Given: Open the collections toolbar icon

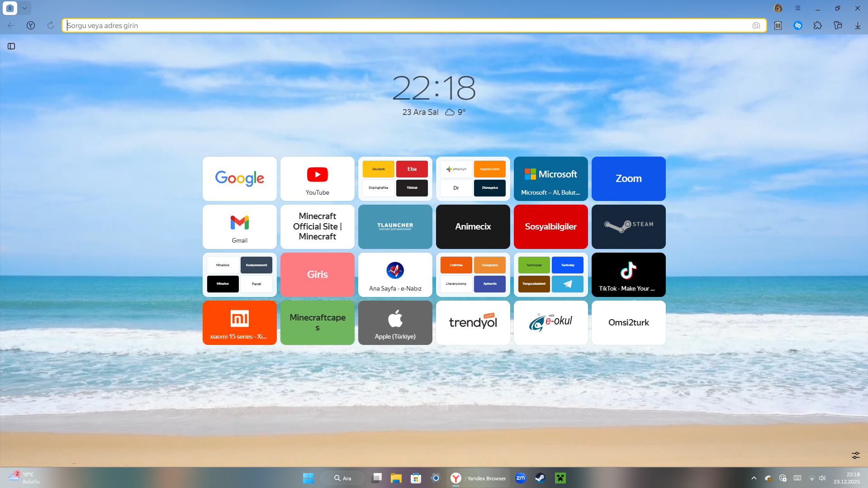Looking at the screenshot, I should 838,25.
